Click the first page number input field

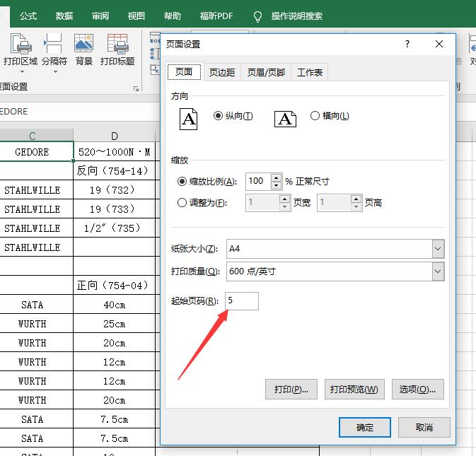point(242,301)
